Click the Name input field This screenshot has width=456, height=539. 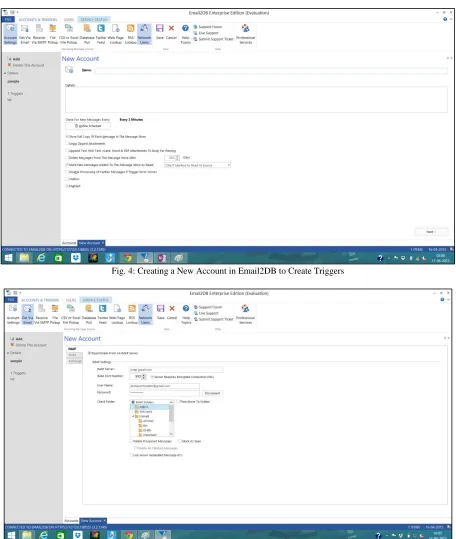271,70
